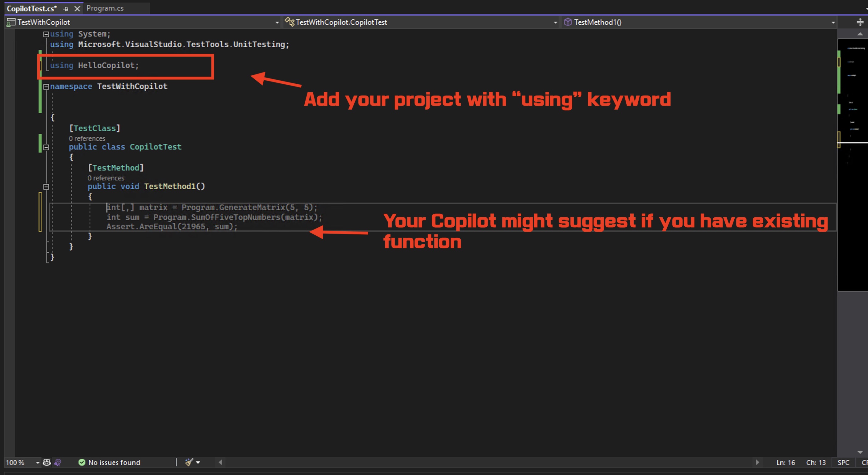Open the TestWithCopilot.CopilotTest type dropdown

(555, 23)
